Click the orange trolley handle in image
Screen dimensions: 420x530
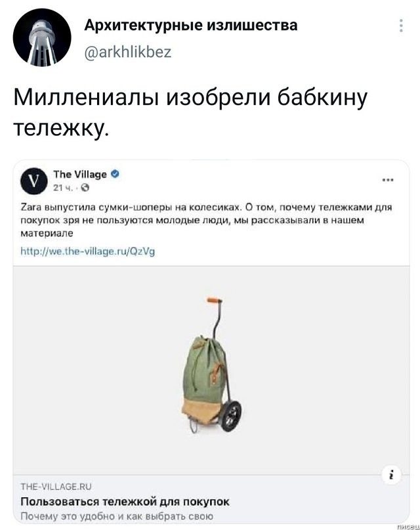click(215, 300)
